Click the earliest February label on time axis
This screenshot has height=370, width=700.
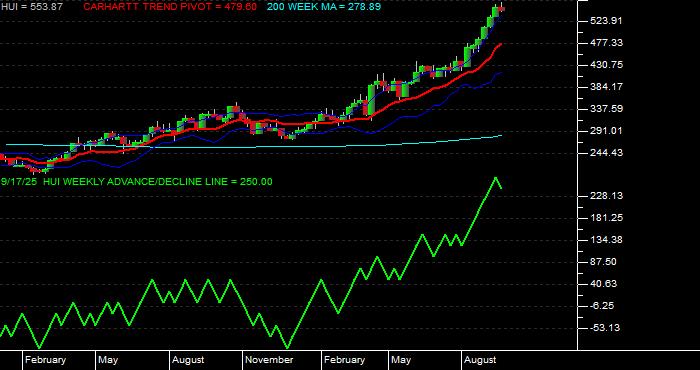pyautogui.click(x=45, y=360)
